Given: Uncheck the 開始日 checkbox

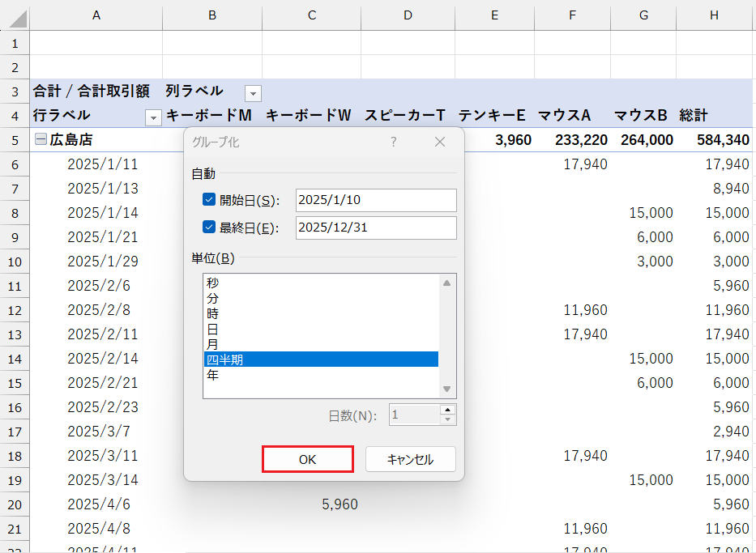Looking at the screenshot, I should pos(209,200).
